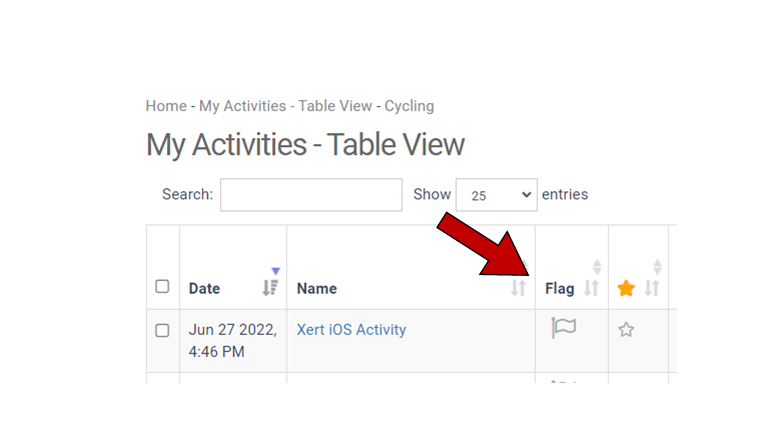Click sort arrows beside the orange star
The image size is (778, 438).
tap(652, 288)
